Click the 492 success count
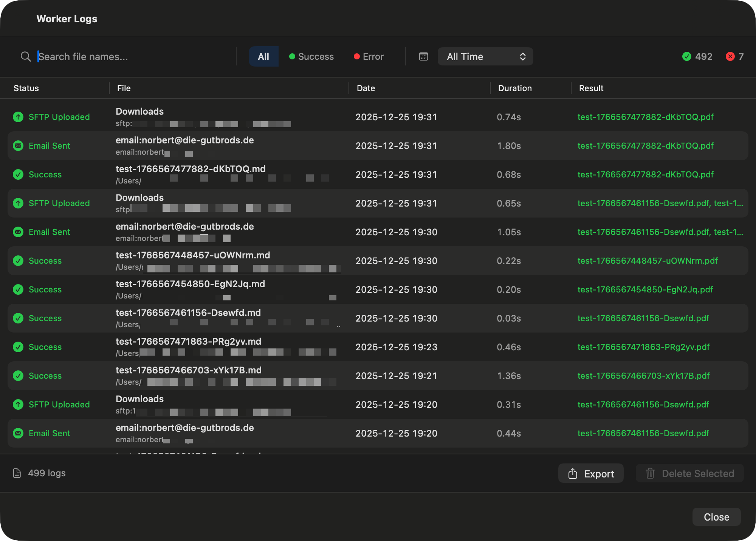Image resolution: width=756 pixels, height=541 pixels. (704, 56)
